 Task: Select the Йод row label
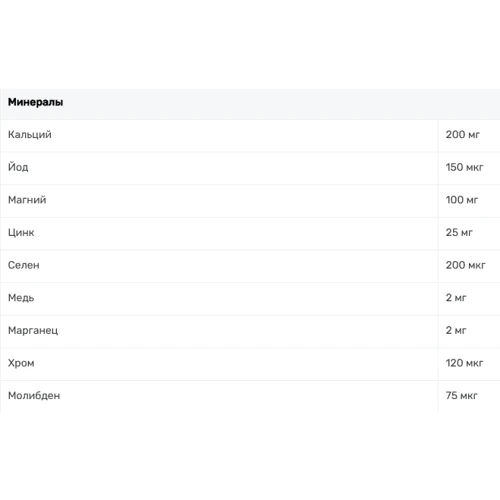pos(18,167)
